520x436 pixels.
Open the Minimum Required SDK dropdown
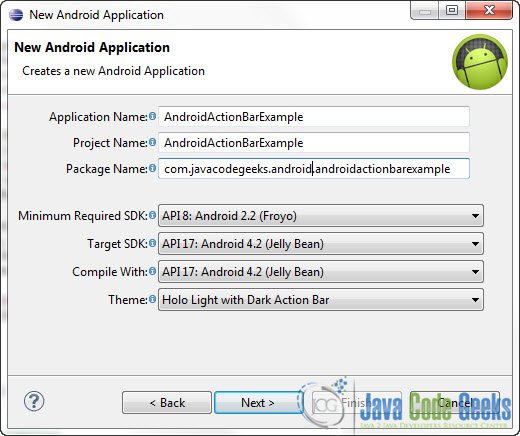pyautogui.click(x=321, y=216)
